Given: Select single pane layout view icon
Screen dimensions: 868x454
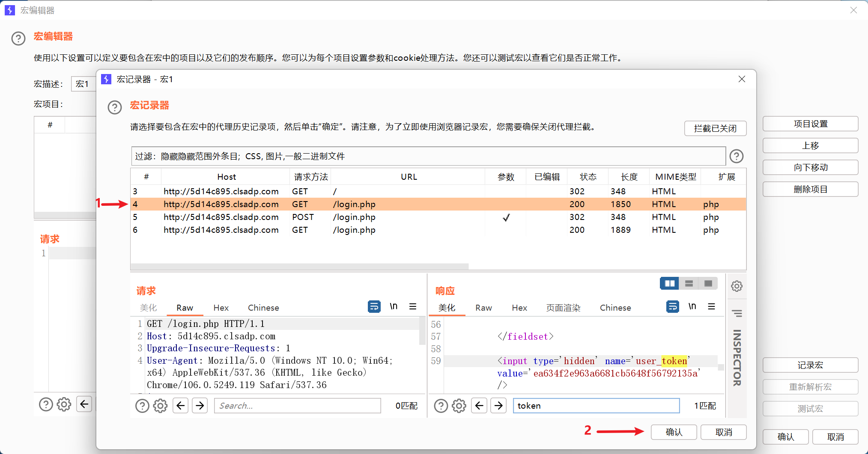Looking at the screenshot, I should tap(708, 283).
